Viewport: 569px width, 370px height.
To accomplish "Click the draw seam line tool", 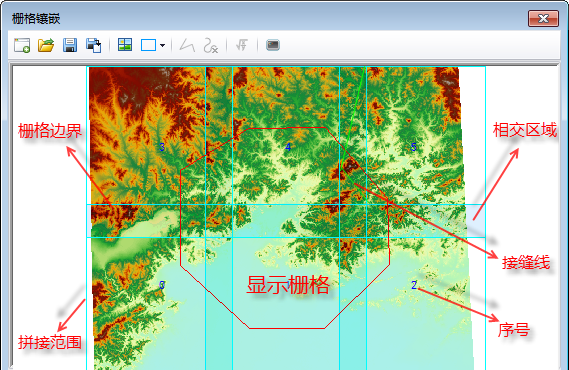I will (x=187, y=45).
